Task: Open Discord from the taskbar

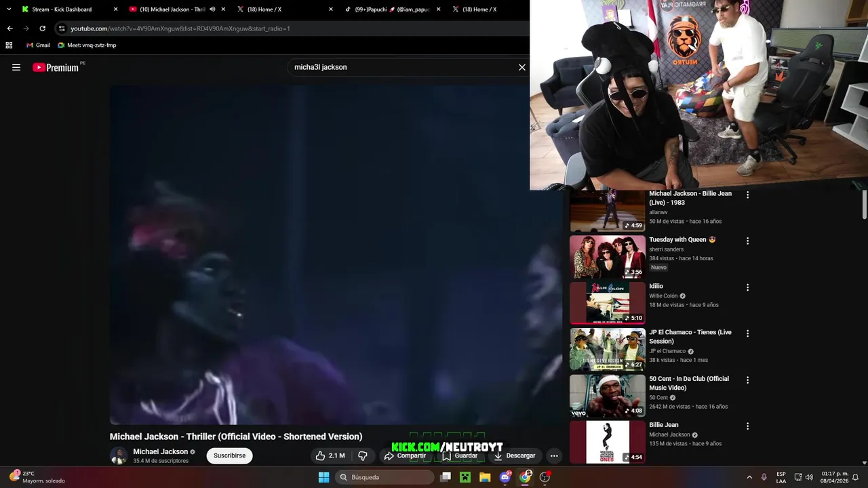Action: point(505,477)
